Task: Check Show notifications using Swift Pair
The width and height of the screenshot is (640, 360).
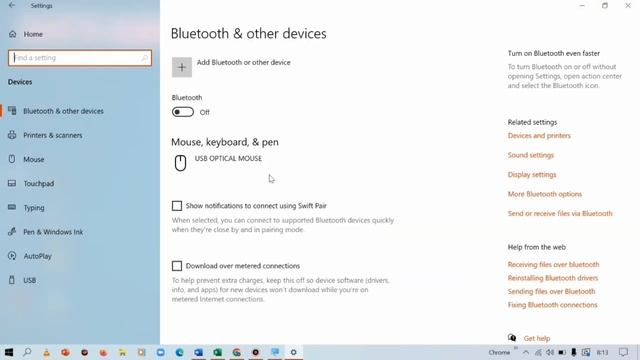Action: click(x=177, y=206)
